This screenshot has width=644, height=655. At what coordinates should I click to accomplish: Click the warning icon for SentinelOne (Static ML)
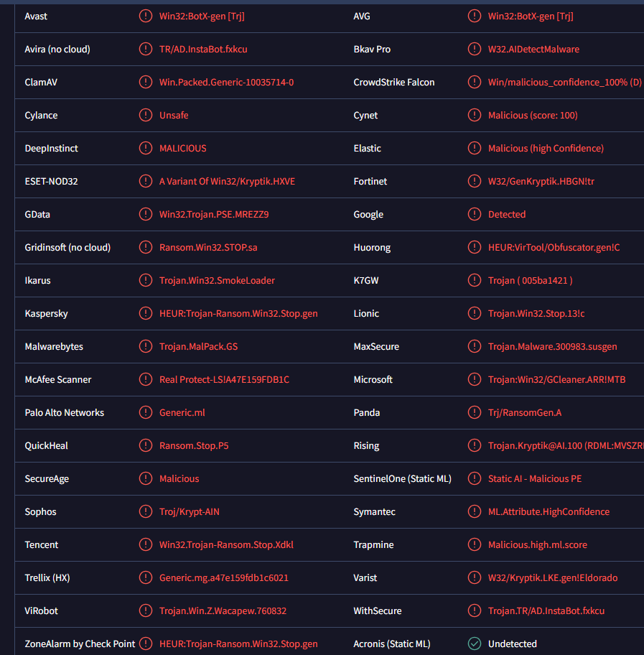[x=475, y=479]
